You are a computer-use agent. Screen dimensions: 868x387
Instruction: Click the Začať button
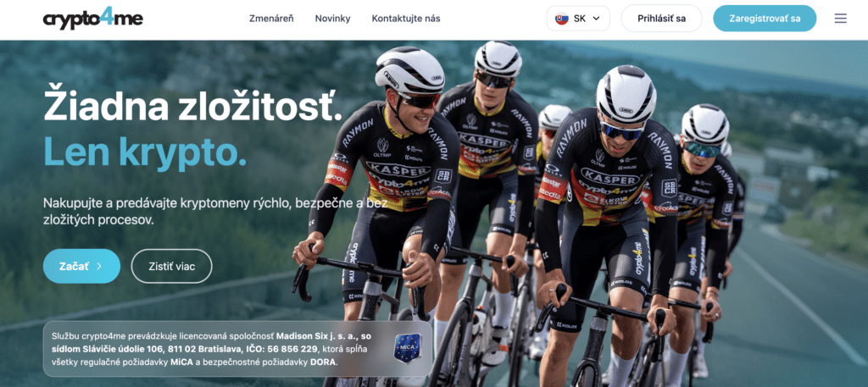pos(81,266)
